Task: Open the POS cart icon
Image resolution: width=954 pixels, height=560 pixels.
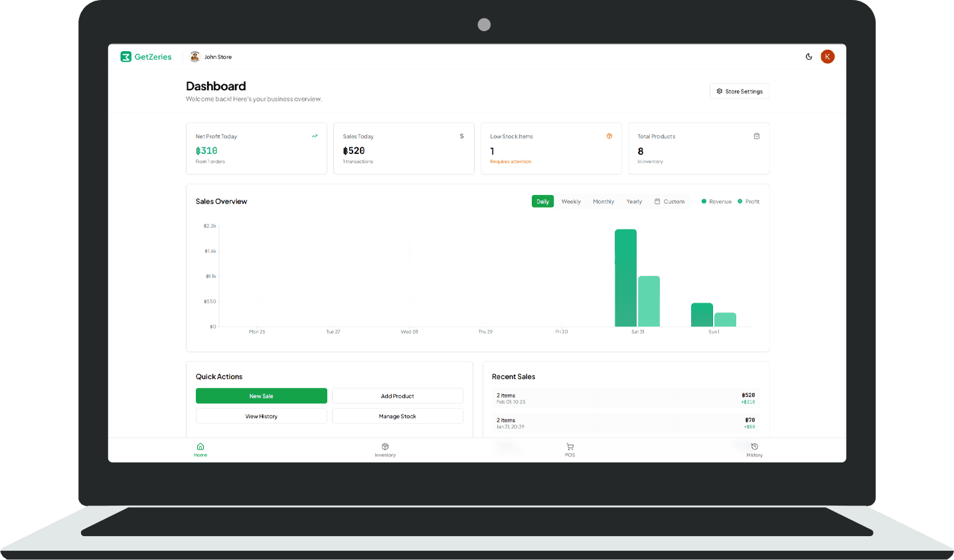Action: 569,447
